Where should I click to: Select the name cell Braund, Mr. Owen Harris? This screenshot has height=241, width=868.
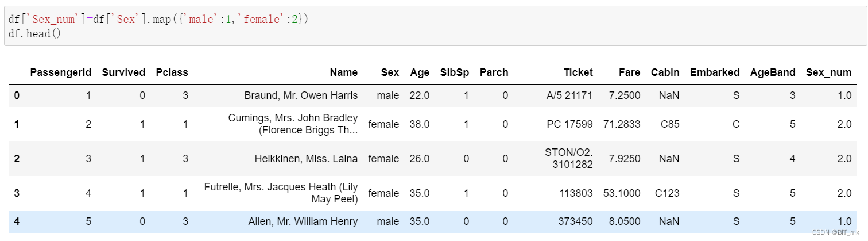coord(301,95)
